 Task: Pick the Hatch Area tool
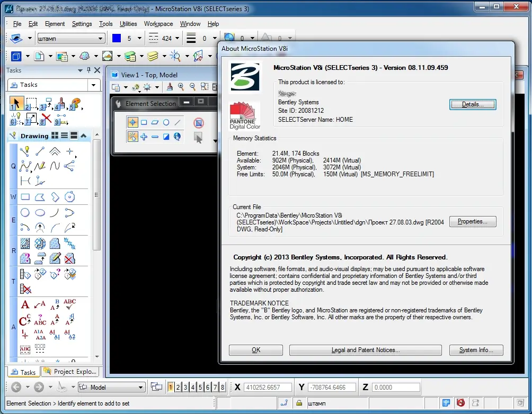[25, 243]
